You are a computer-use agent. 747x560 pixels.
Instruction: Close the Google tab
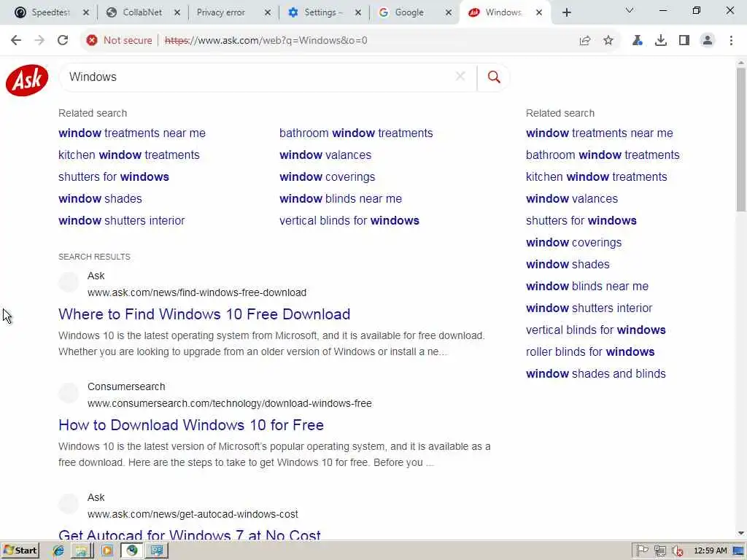449,13
